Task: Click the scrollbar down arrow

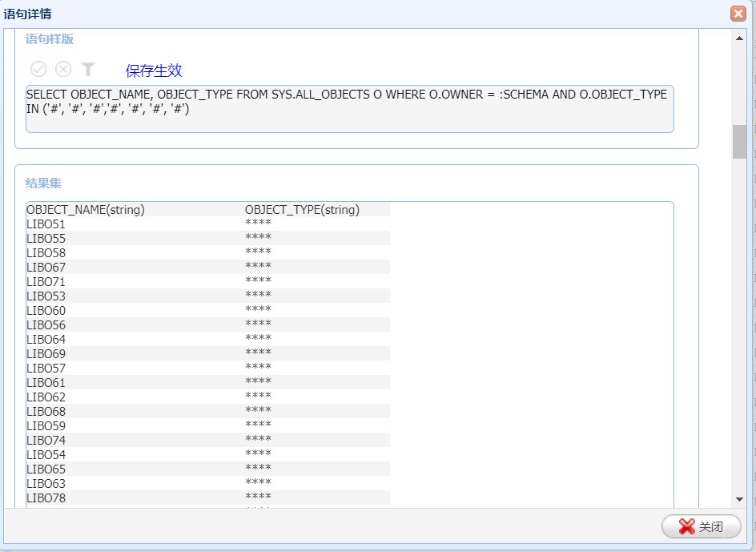Action: point(739,499)
